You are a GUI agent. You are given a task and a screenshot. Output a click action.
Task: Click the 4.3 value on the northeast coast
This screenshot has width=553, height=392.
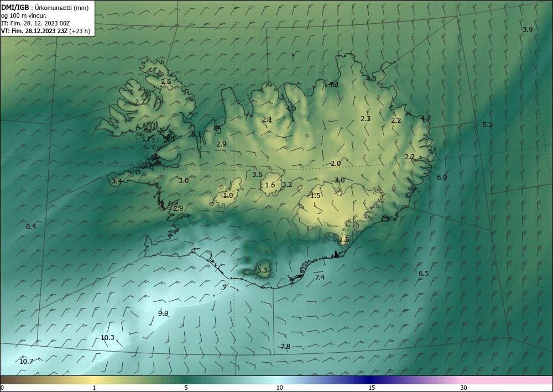point(371,79)
